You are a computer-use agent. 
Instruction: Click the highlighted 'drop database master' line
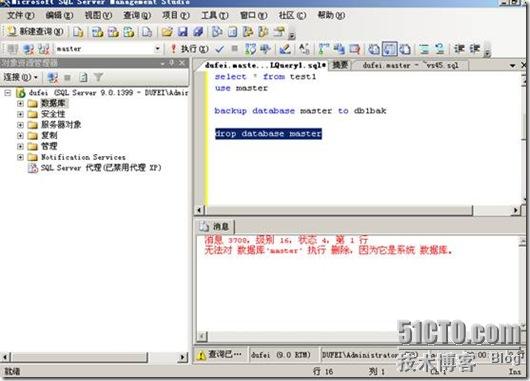(268, 134)
